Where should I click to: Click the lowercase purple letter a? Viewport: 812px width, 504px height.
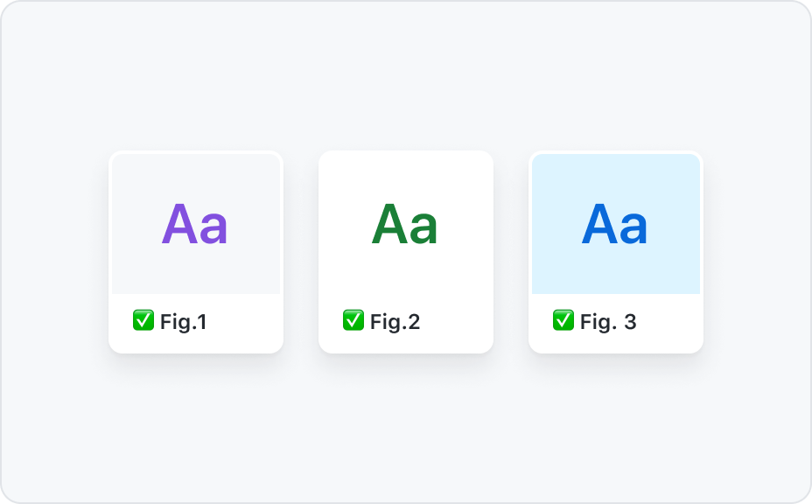(213, 228)
